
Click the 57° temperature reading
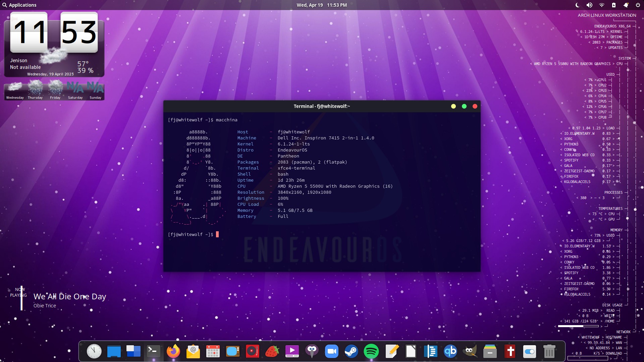pyautogui.click(x=83, y=64)
